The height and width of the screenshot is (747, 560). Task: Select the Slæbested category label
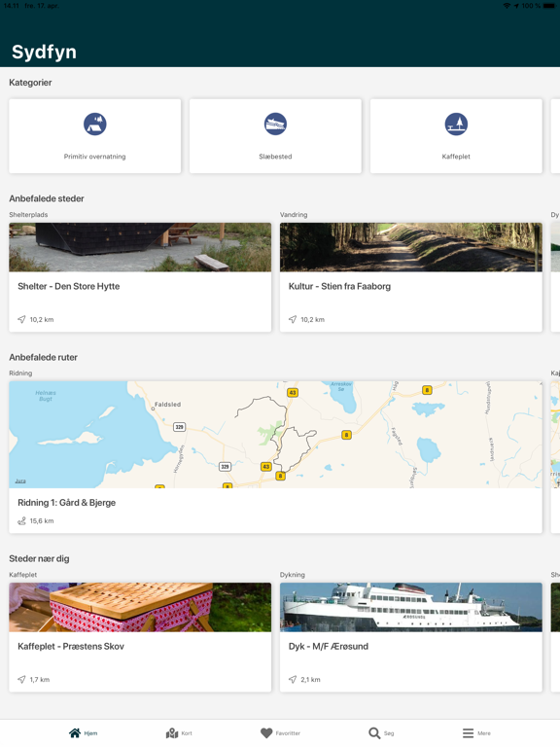click(x=275, y=157)
